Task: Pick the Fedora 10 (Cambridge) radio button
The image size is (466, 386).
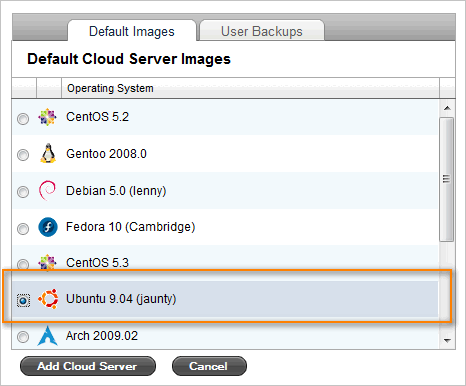Action: point(23,229)
